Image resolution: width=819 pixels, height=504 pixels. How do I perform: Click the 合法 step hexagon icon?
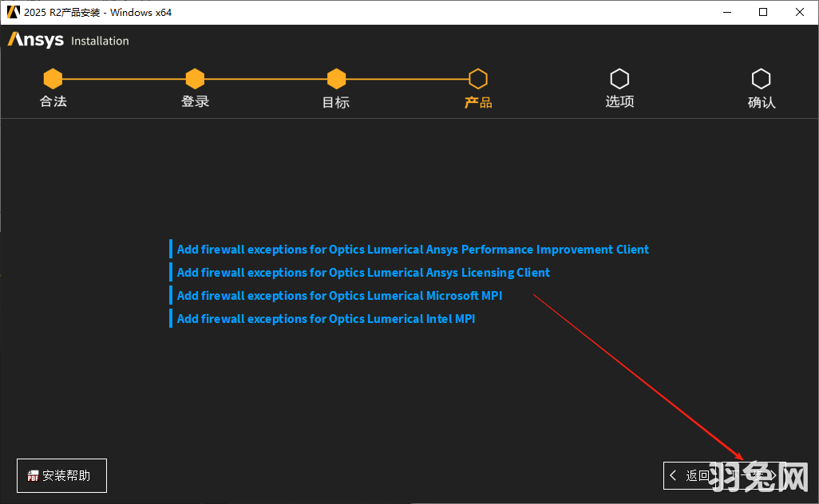[53, 79]
